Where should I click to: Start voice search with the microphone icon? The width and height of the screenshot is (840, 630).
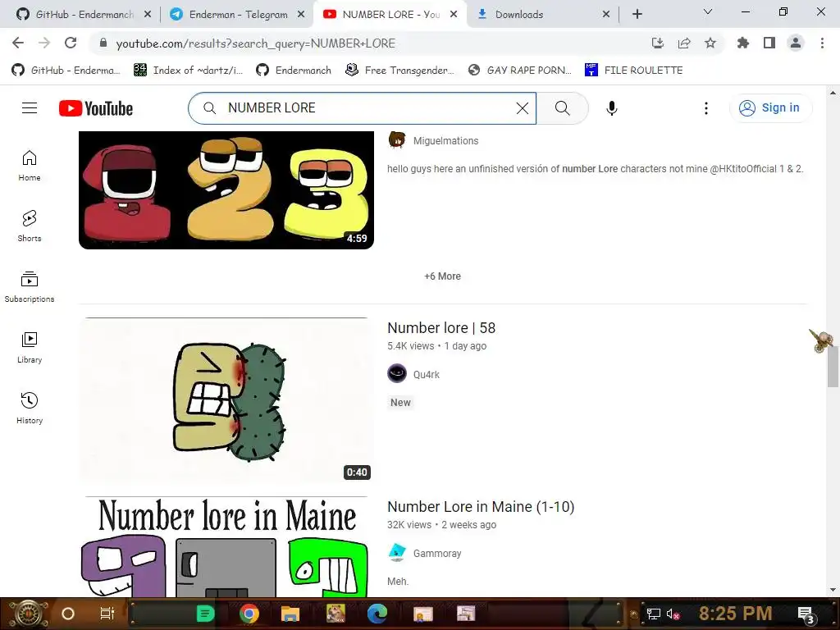pos(612,108)
